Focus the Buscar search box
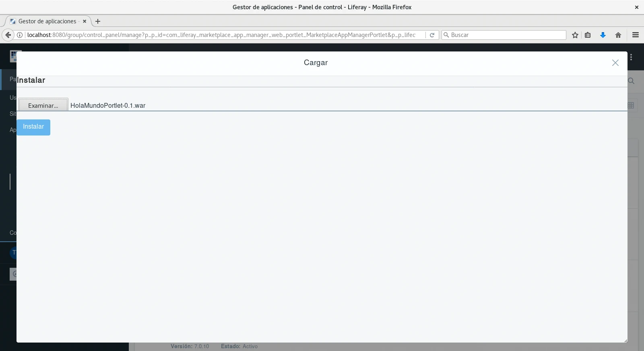The image size is (644, 351). click(507, 35)
